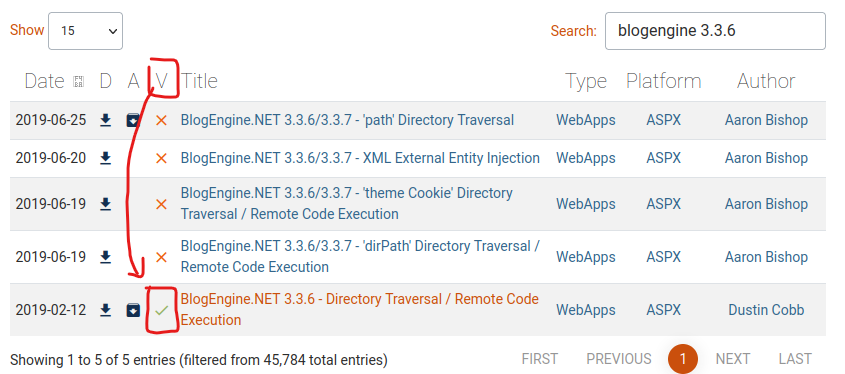
Task: Click the search field containing blogengine 3.3.6
Action: tap(715, 31)
